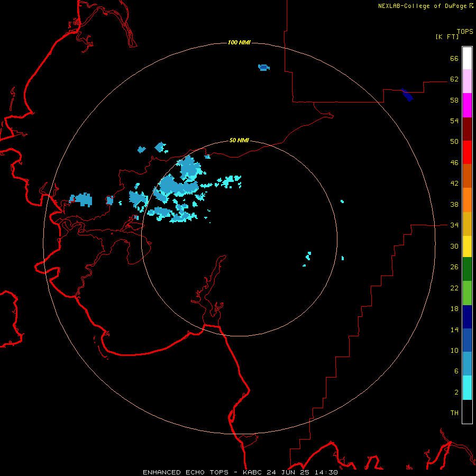Click the 18 legend value
476x476 pixels.
[x=454, y=309]
